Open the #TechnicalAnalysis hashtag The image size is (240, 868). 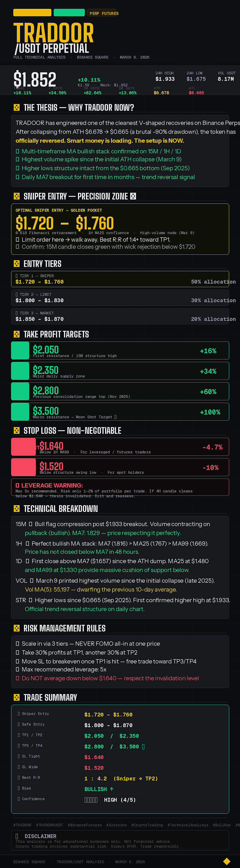(x=188, y=825)
